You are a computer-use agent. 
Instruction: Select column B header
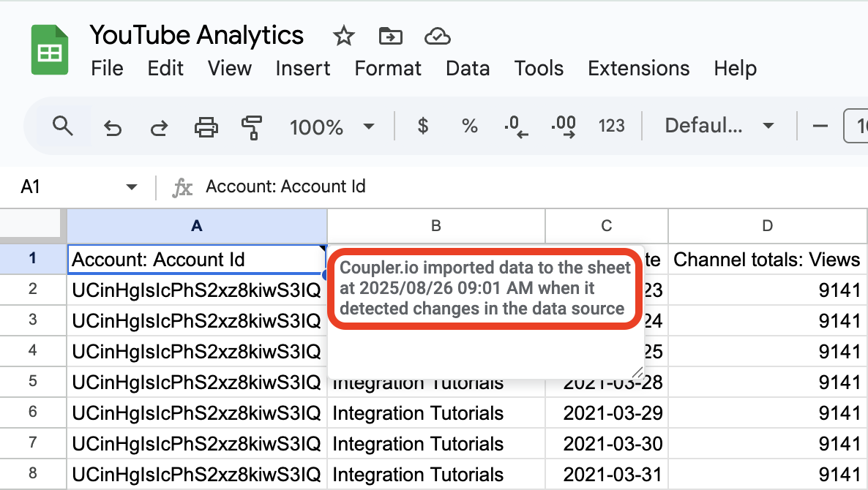(436, 226)
